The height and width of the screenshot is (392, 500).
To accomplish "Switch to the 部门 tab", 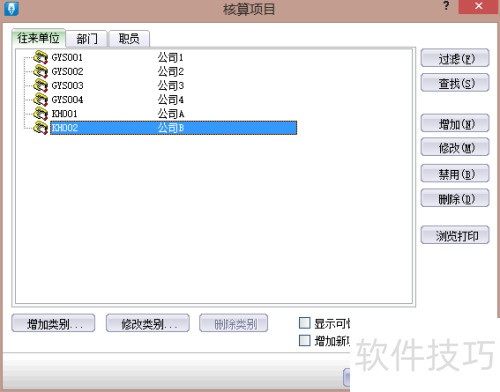I will 87,39.
